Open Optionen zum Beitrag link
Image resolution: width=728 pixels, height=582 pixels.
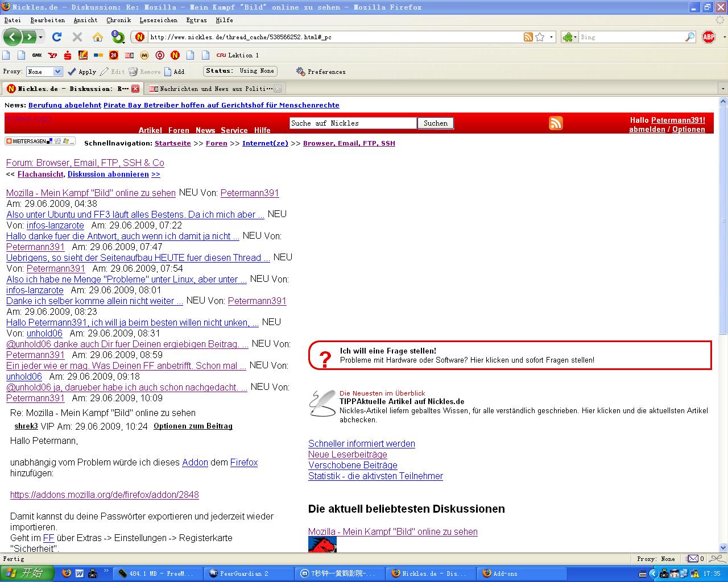click(x=193, y=426)
